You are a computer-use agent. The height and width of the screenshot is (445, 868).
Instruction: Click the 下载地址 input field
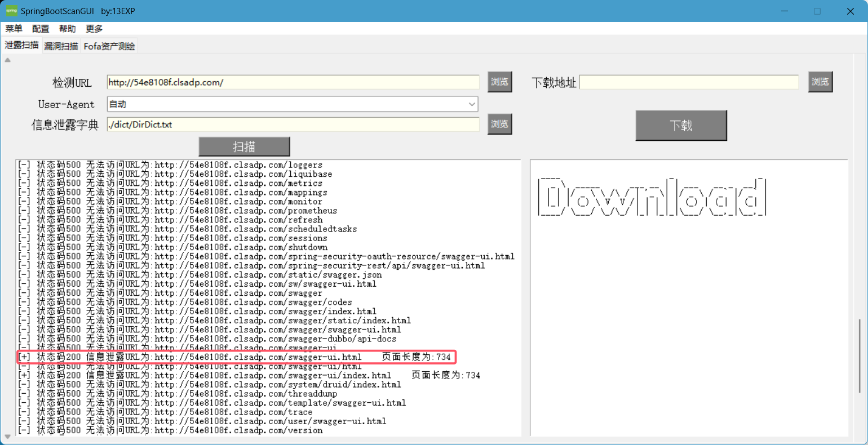pyautogui.click(x=689, y=82)
